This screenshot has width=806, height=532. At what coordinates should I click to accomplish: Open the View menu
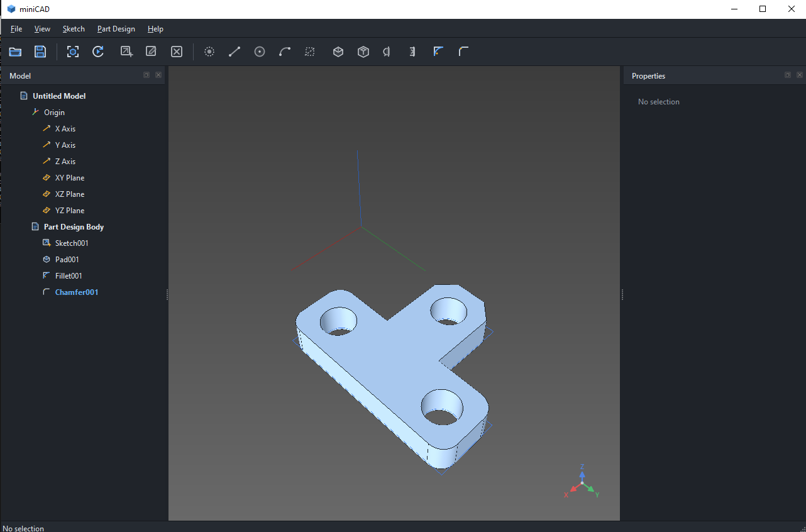pos(42,29)
